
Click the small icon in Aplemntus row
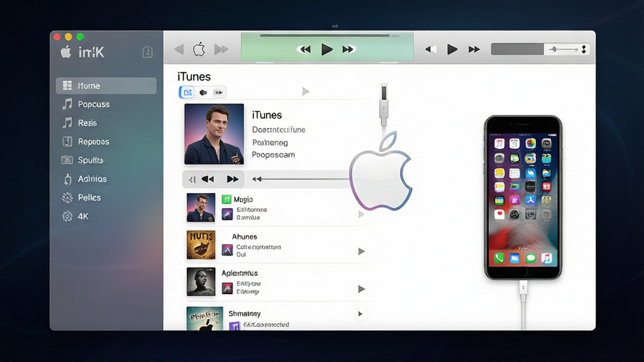pos(227,288)
